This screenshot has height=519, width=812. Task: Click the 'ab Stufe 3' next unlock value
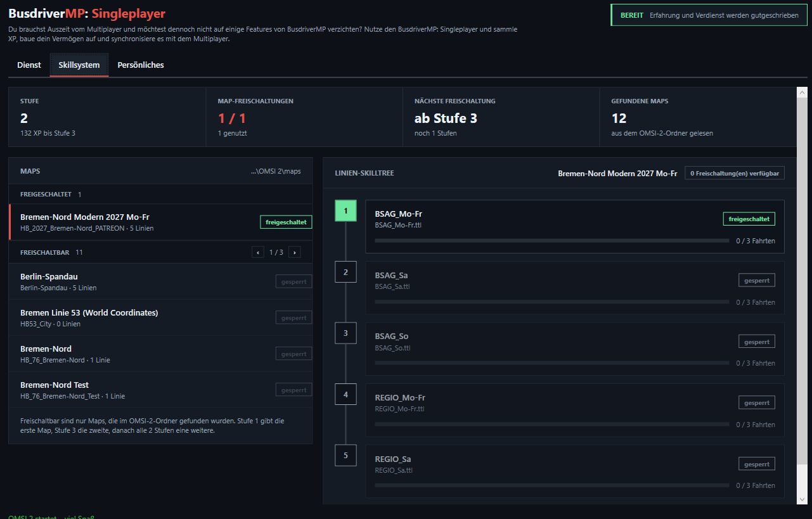click(x=446, y=118)
